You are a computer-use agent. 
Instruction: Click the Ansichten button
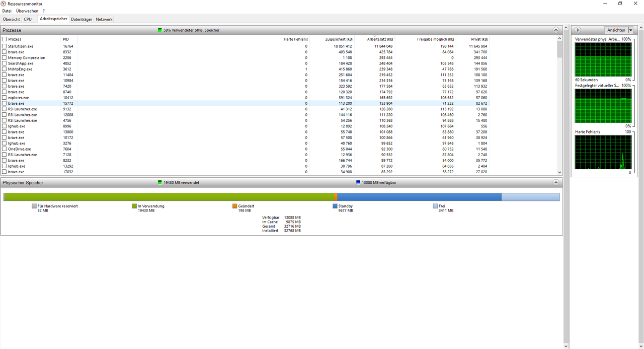point(616,30)
